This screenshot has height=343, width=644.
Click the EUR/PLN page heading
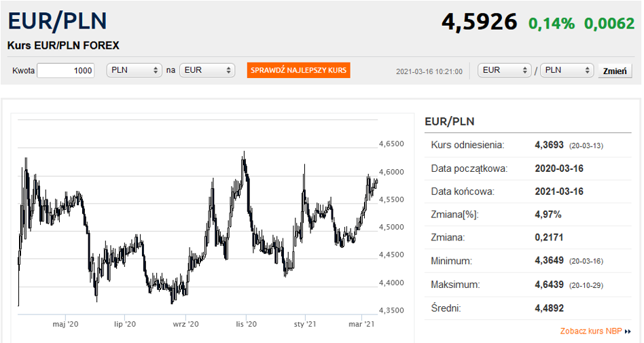58,21
